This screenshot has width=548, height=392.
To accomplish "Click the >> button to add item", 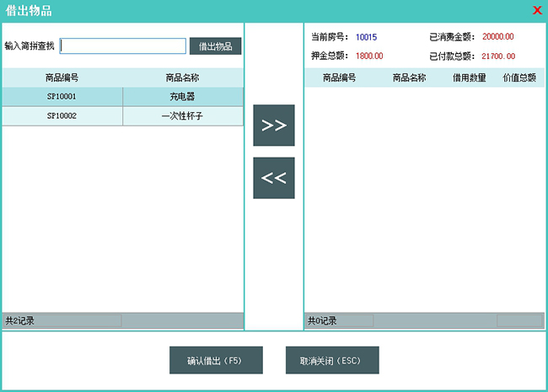I will point(274,126).
